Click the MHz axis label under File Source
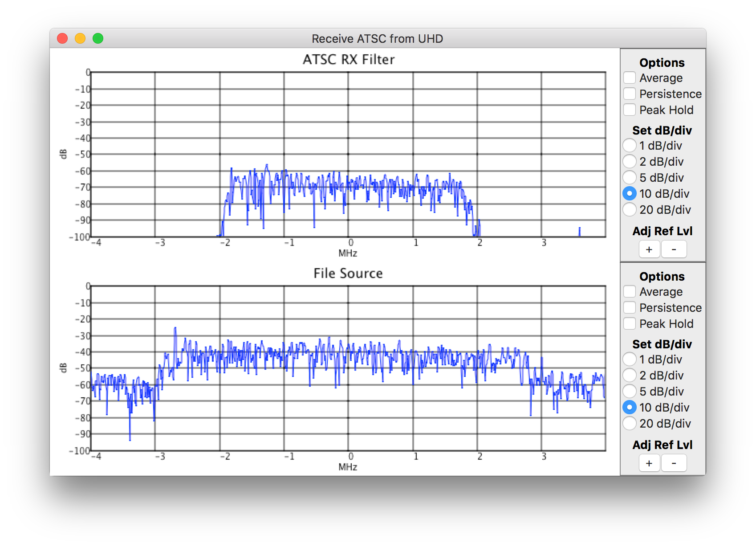The height and width of the screenshot is (547, 756). tap(348, 467)
